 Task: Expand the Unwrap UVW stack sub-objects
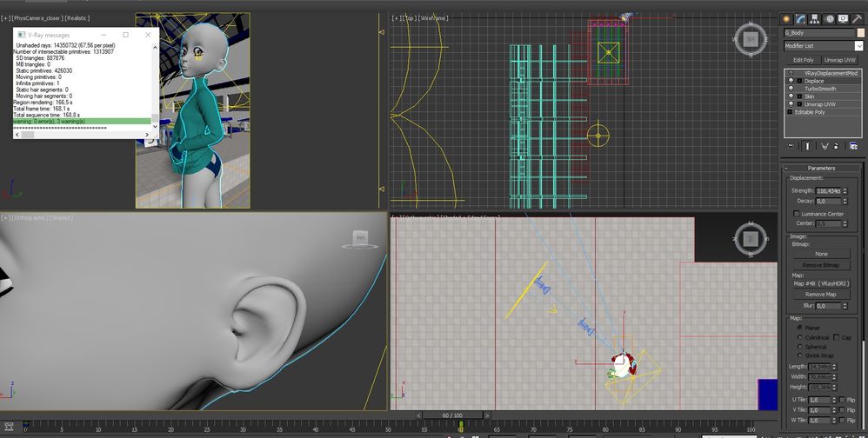pyautogui.click(x=799, y=104)
